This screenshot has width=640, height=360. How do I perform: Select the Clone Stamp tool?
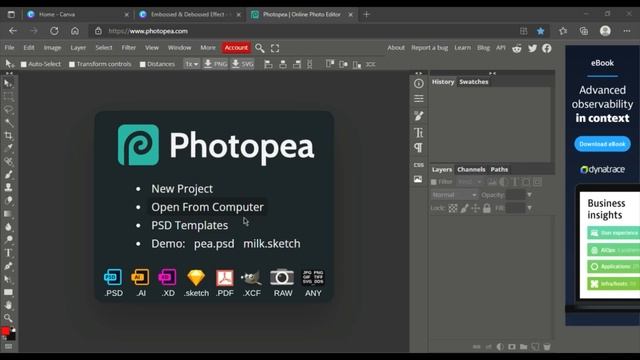pyautogui.click(x=8, y=187)
